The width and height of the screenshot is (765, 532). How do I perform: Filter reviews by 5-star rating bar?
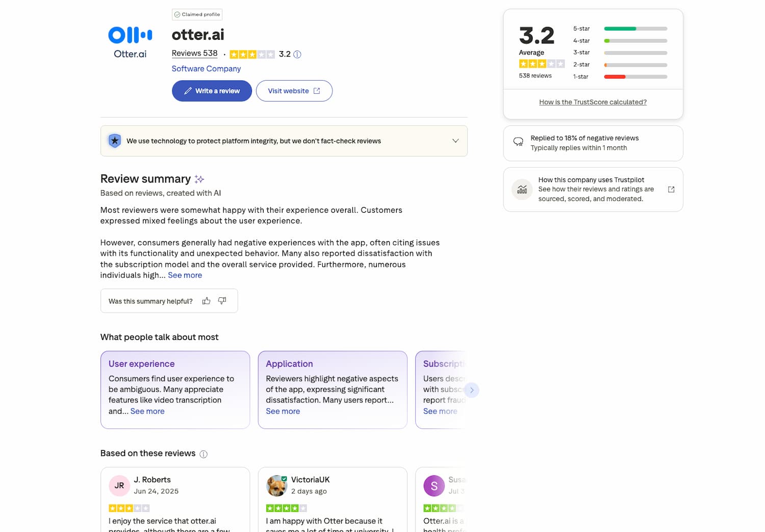click(x=635, y=29)
